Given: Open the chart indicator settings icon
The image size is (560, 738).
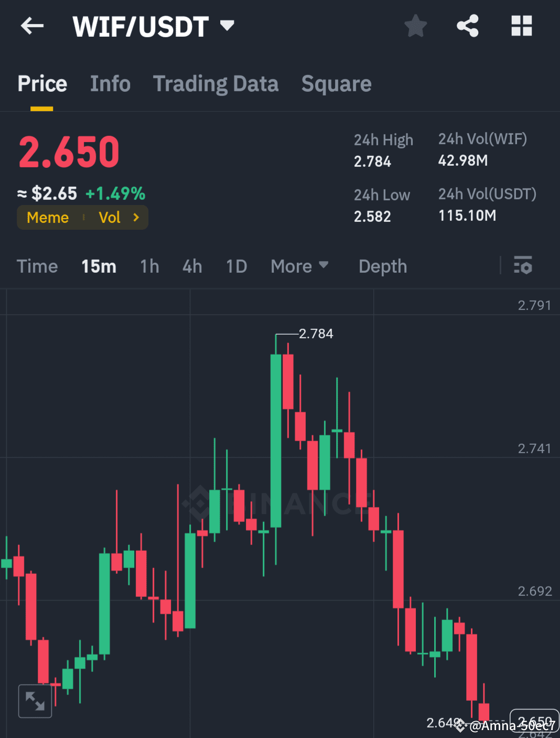Looking at the screenshot, I should point(523,266).
